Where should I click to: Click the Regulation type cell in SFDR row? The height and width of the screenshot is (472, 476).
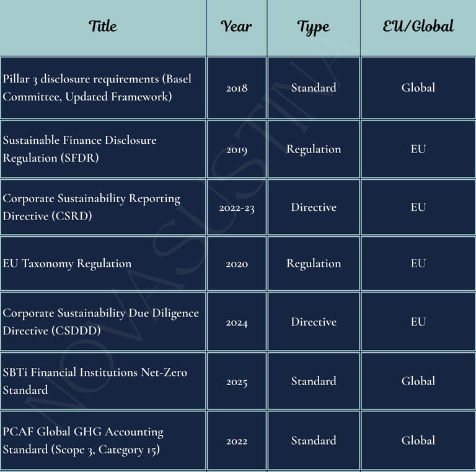314,149
